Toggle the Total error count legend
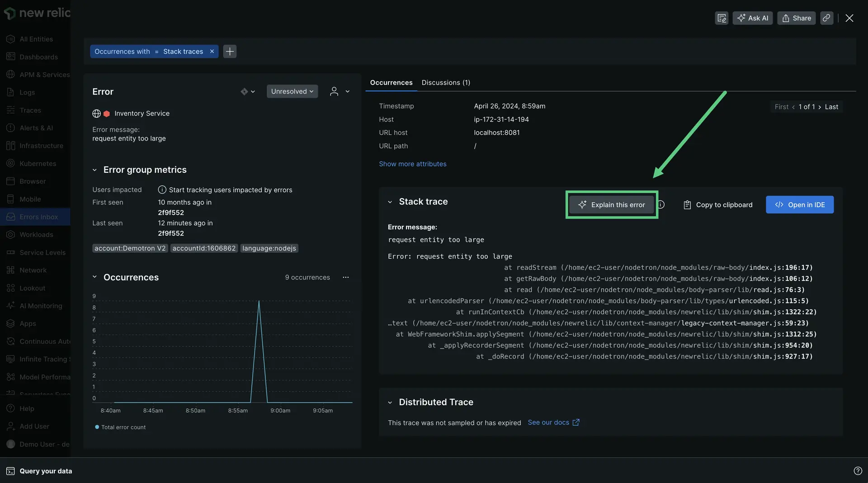The image size is (868, 483). 120,427
